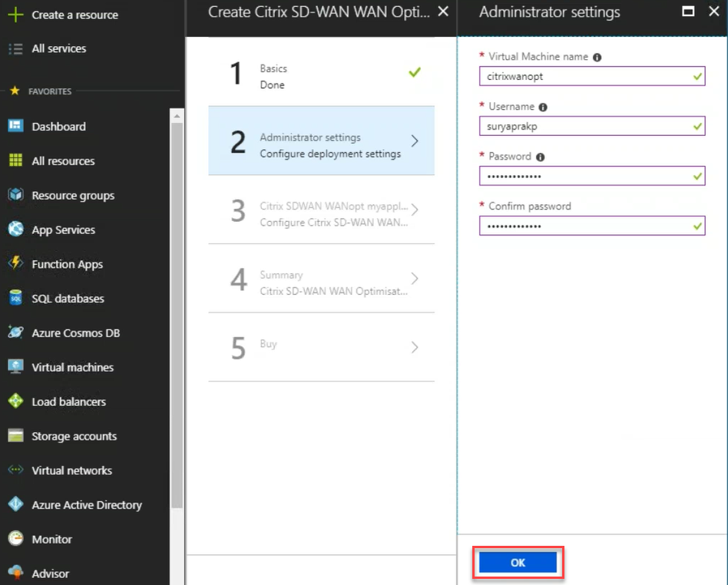Open the All services list icon
The height and width of the screenshot is (585, 728).
click(15, 49)
